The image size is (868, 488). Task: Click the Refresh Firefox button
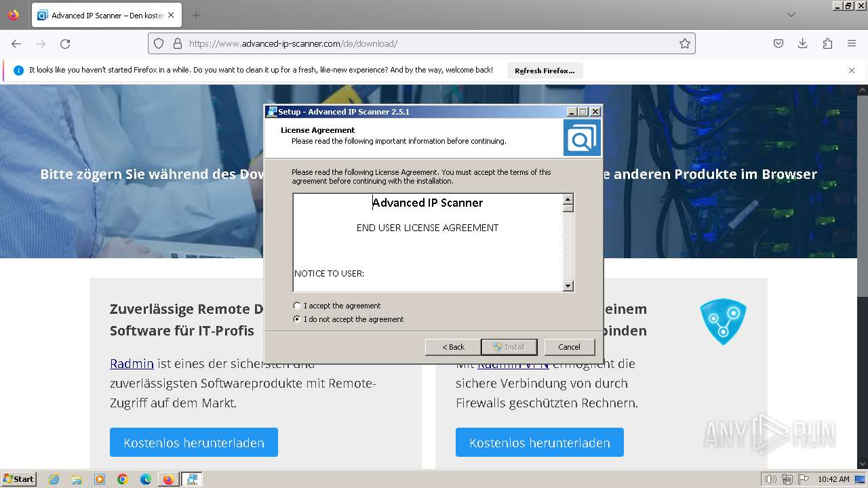(545, 70)
